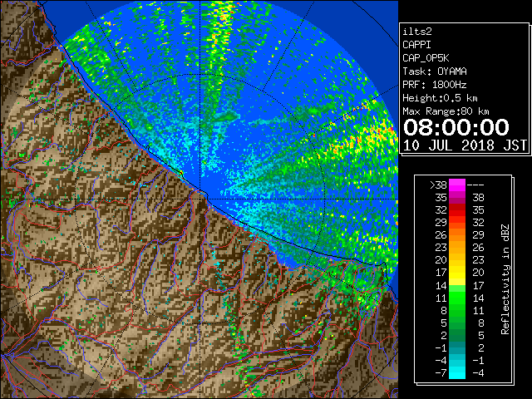Pick the red 32 dBZ legend color
The width and height of the screenshot is (532, 399).
457,210
